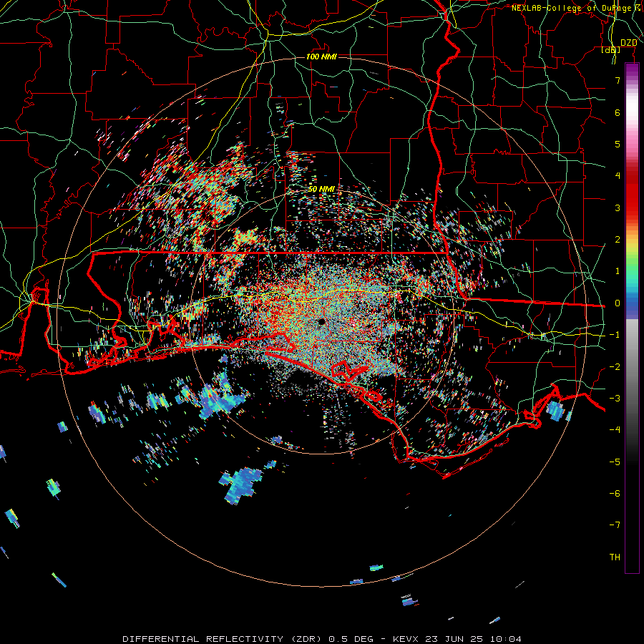Select the 5 value on the dB scale
This screenshot has width=644, height=644.
point(618,144)
